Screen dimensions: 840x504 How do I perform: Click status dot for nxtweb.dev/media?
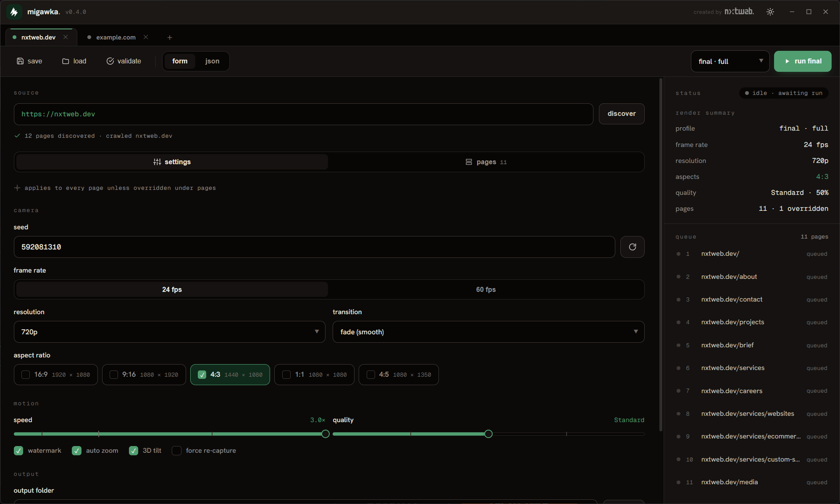tap(678, 482)
